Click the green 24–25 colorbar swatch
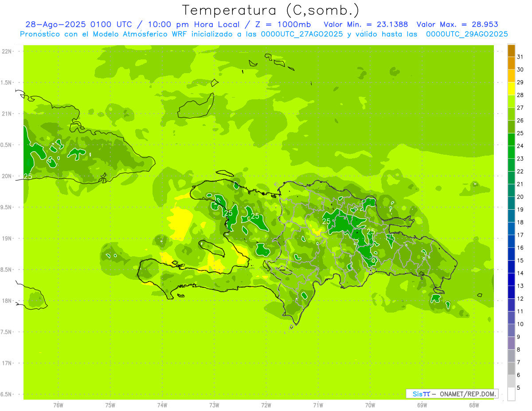Viewport: 532px width, 411px height. tap(511, 140)
